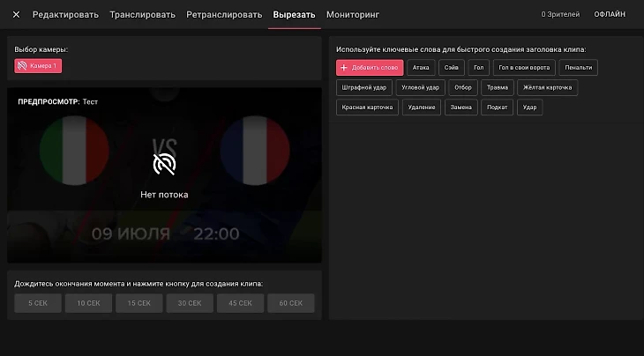
Task: Pick the Красная карточка keyword
Action: tap(367, 107)
